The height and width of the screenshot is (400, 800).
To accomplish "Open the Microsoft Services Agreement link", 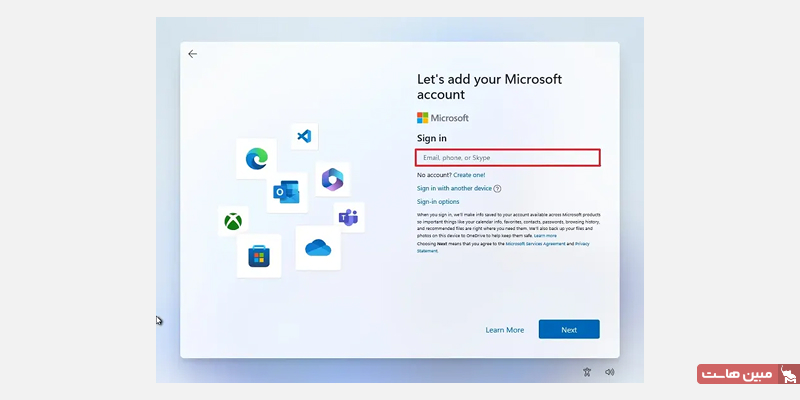I will click(535, 244).
